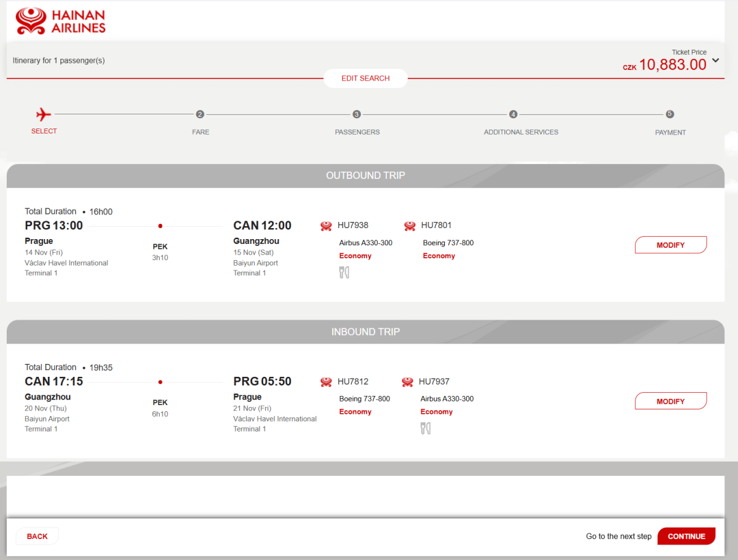Modify the outbound trip flight
This screenshot has width=738, height=560.
coord(670,245)
